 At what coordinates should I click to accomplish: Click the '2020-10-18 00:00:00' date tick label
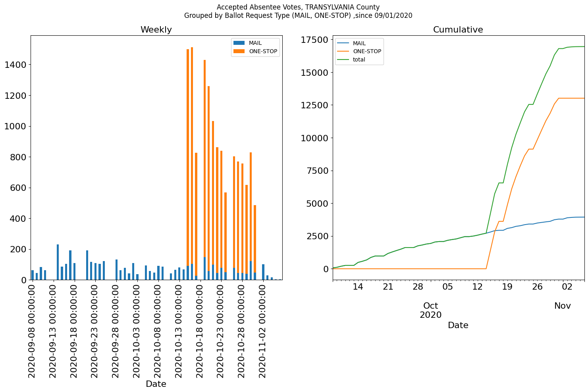[x=200, y=330]
